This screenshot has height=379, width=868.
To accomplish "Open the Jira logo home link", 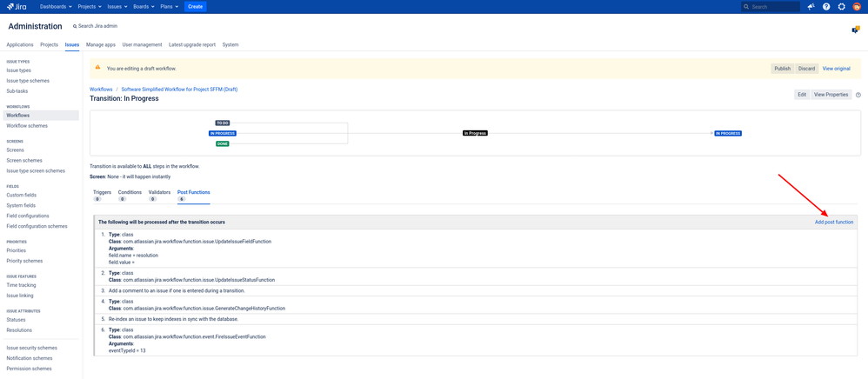I will tap(17, 7).
